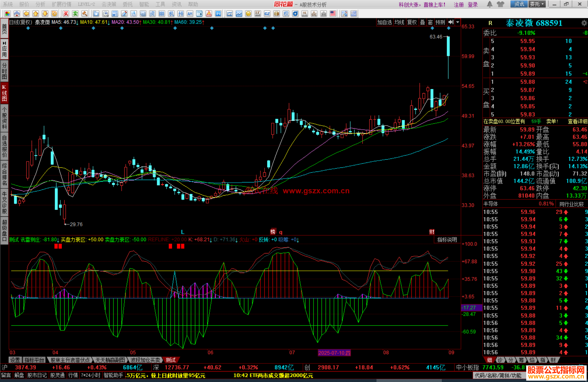The width and height of the screenshot is (588, 382).
Task: Click the green 卖 (sell) toolbar icon
Action: 75,14
